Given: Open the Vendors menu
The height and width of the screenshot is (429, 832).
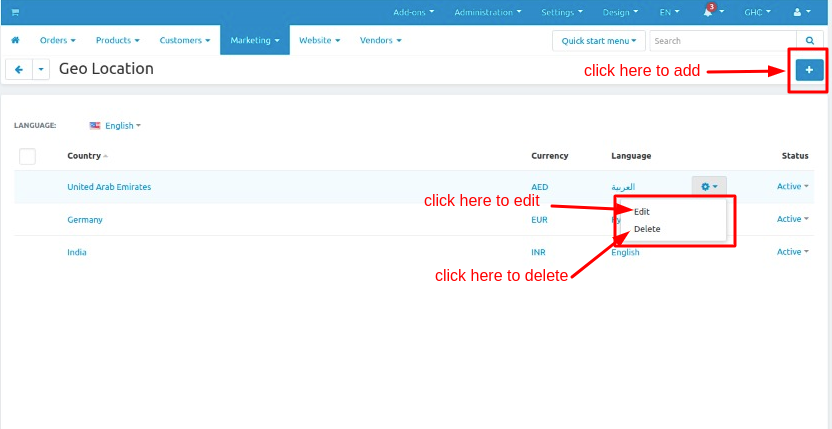Looking at the screenshot, I should [380, 40].
